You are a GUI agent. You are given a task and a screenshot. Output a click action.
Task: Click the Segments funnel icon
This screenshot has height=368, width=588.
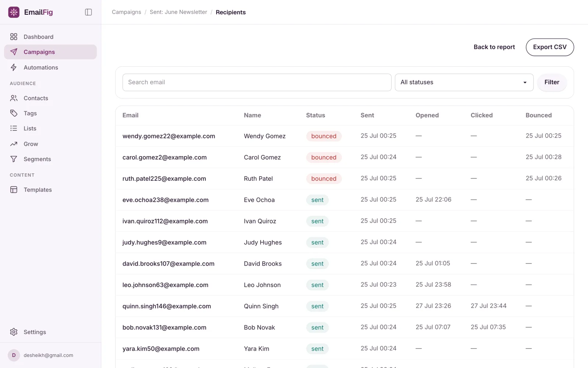[x=14, y=159]
